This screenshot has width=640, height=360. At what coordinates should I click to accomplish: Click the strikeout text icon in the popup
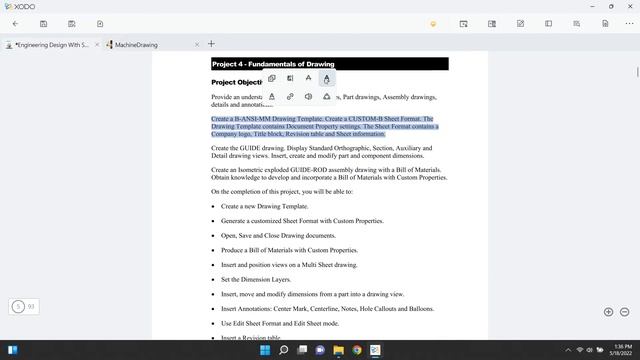[x=309, y=78]
